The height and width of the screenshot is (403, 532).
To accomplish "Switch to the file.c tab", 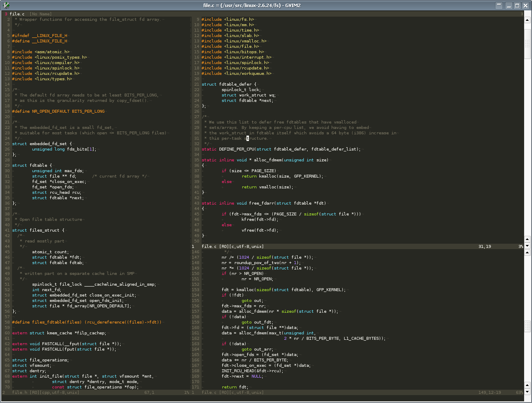I will click(17, 14).
